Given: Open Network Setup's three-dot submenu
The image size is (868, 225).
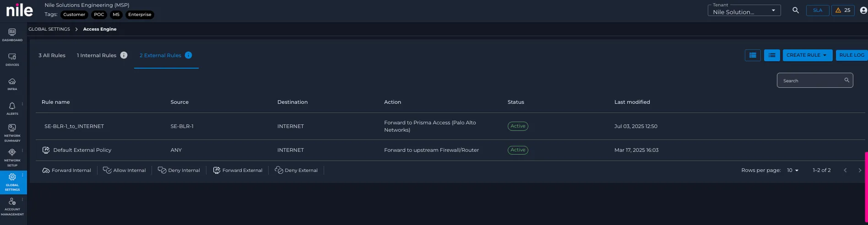Looking at the screenshot, I should point(22,150).
